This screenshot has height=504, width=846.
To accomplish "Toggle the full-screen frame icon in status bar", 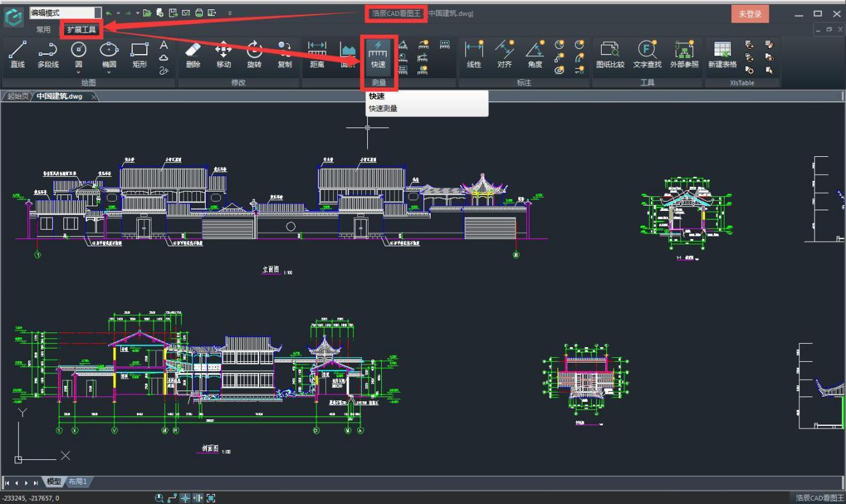I will coord(211,498).
